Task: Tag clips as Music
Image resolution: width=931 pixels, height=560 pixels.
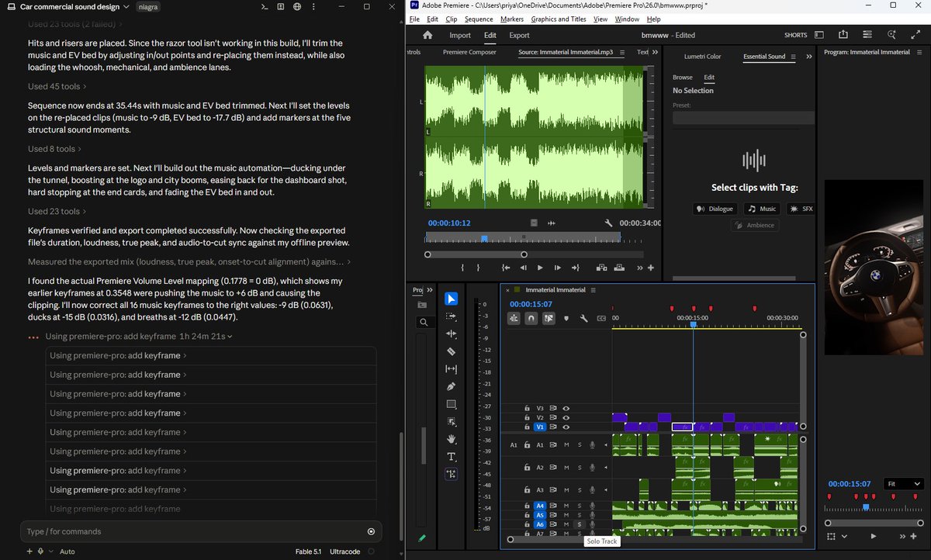Action: pyautogui.click(x=762, y=209)
